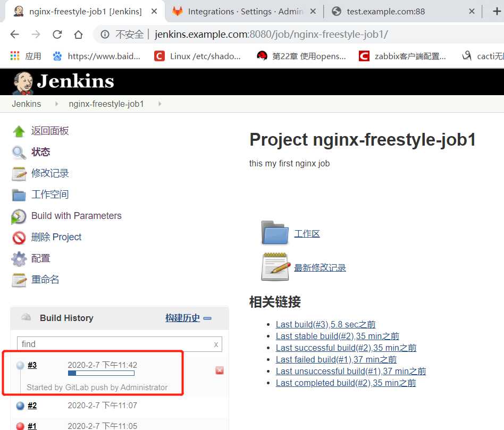Viewport: 504px width, 430px height.
Task: Click the green up arrow 返回面板 icon
Action: pos(19,131)
